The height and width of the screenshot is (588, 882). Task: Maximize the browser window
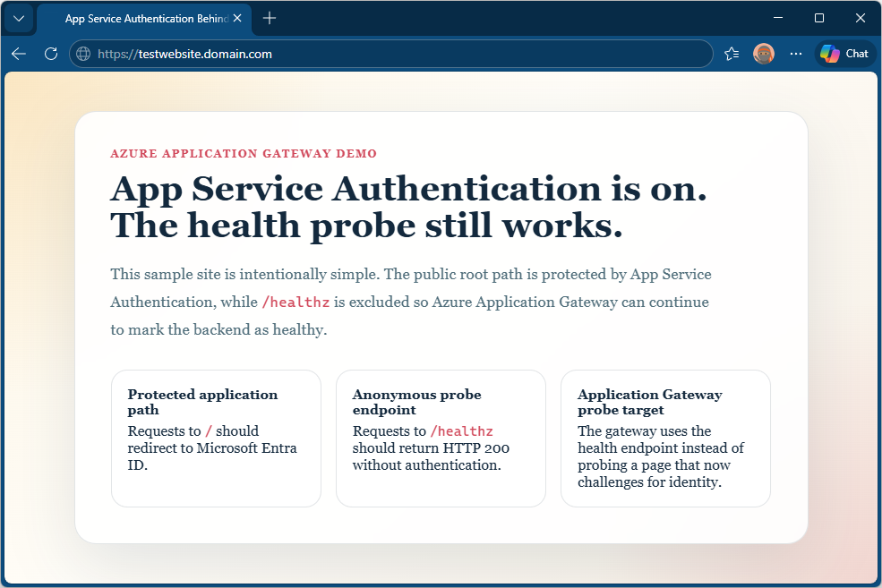point(819,18)
